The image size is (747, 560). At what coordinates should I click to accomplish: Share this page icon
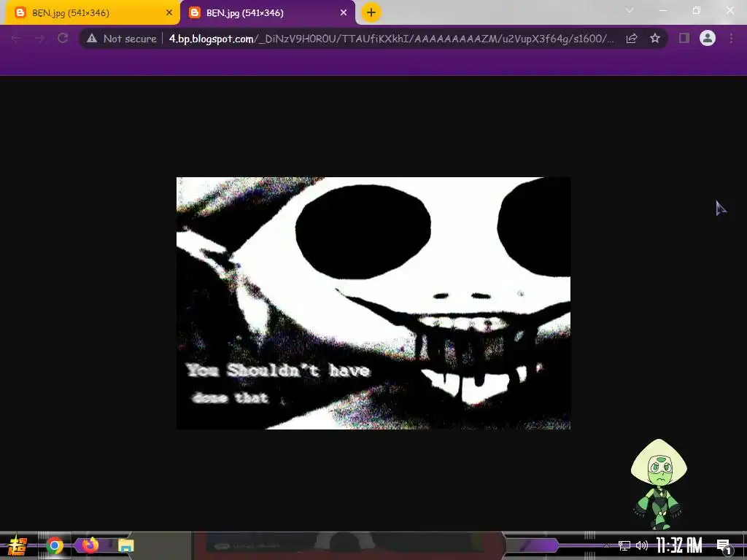click(632, 39)
